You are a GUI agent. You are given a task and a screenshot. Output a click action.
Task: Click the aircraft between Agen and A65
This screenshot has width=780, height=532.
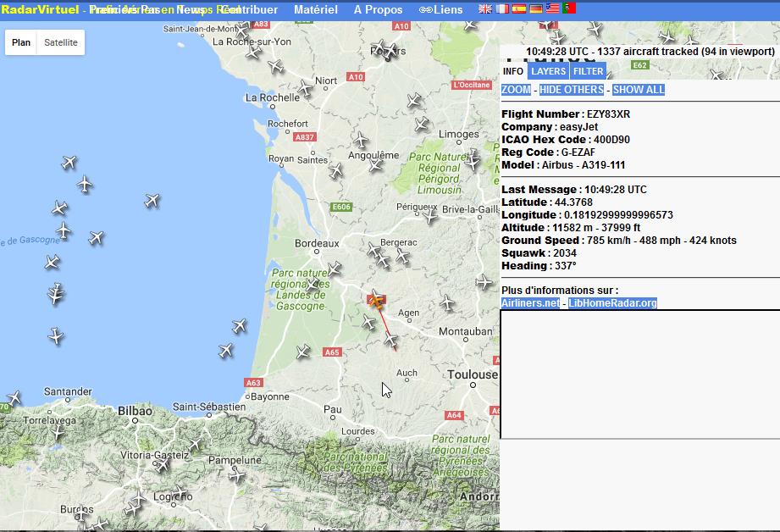368,322
